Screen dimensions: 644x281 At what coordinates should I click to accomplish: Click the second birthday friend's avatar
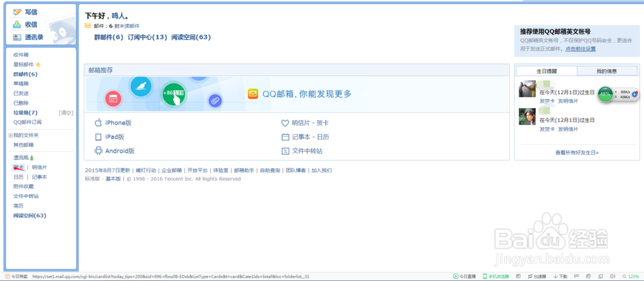[x=527, y=116]
